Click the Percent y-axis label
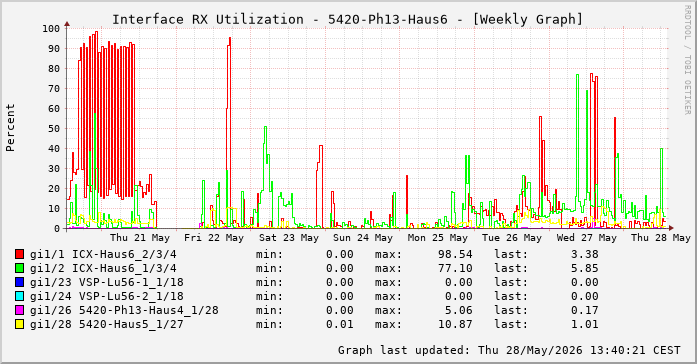The width and height of the screenshot is (697, 364). coord(10,128)
